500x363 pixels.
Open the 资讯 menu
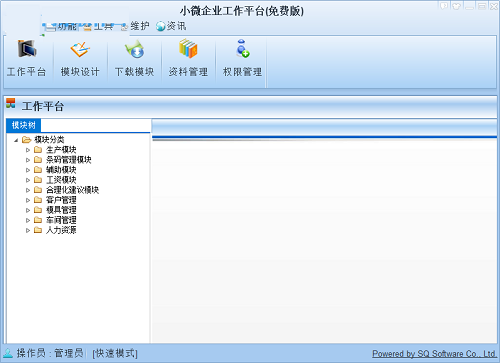[171, 26]
